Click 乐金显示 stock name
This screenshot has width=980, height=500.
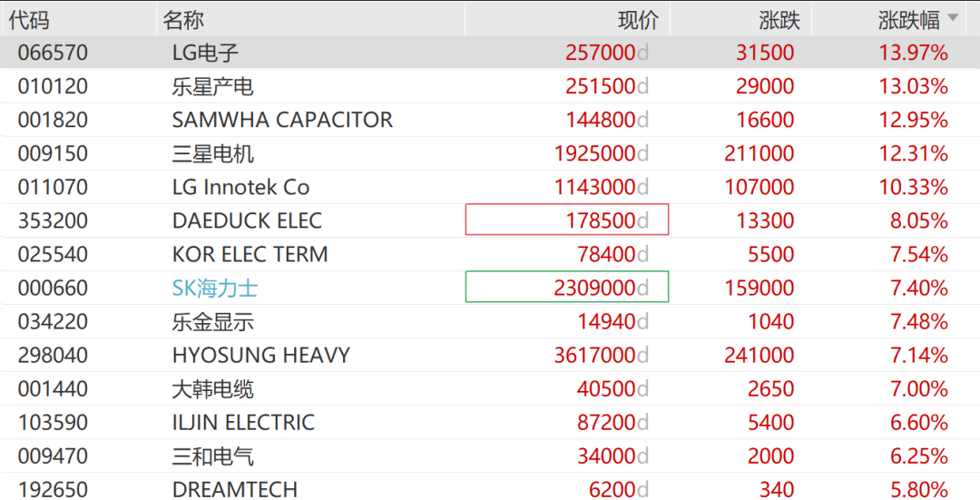(212, 322)
